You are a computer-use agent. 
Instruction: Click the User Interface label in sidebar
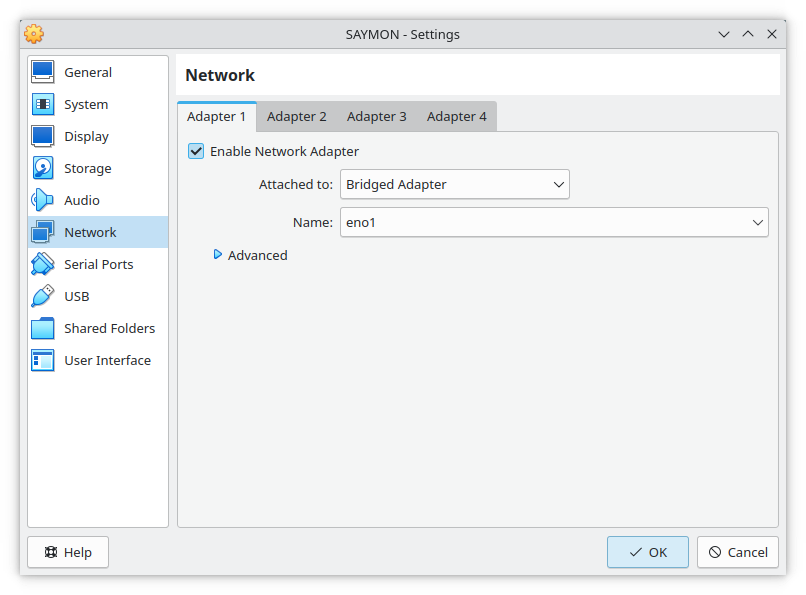click(107, 361)
